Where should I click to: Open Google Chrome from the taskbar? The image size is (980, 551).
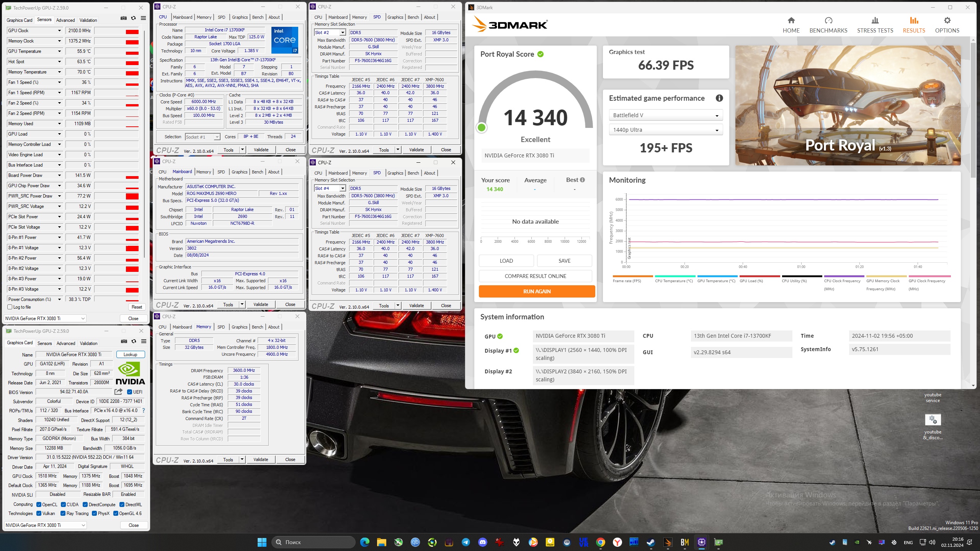coord(600,542)
